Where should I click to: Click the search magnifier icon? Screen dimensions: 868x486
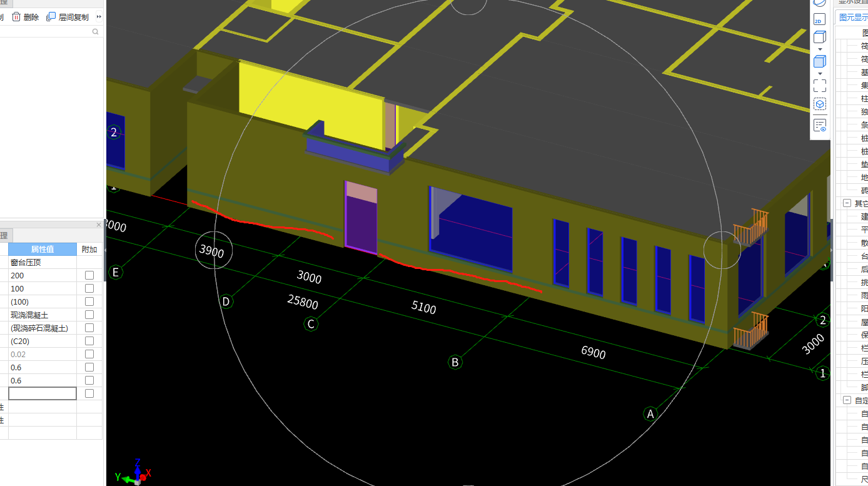point(96,31)
